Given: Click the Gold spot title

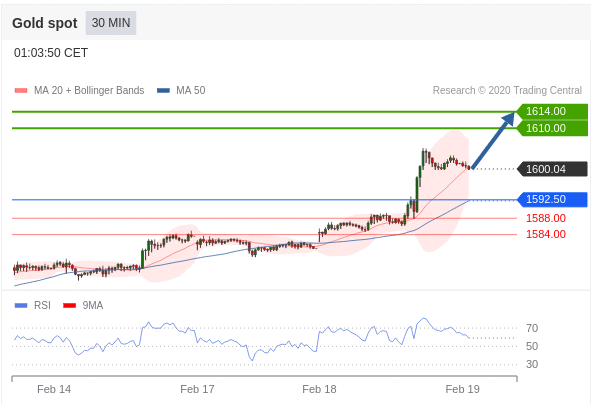Looking at the screenshot, I should (45, 23).
